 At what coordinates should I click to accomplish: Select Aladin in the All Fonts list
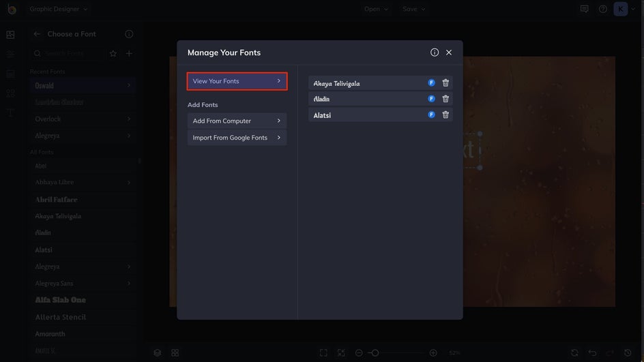coord(82,232)
